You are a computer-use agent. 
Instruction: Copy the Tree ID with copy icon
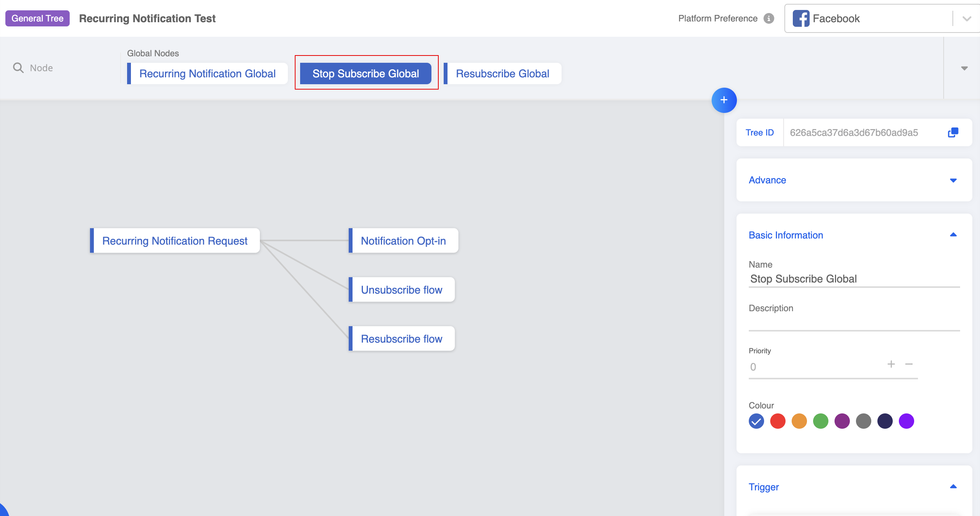pos(953,132)
